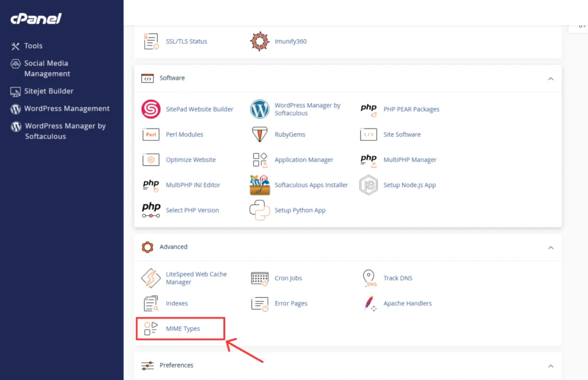Open Softaculous Apps Installer link
Screen dimensions: 588x380
pos(311,185)
